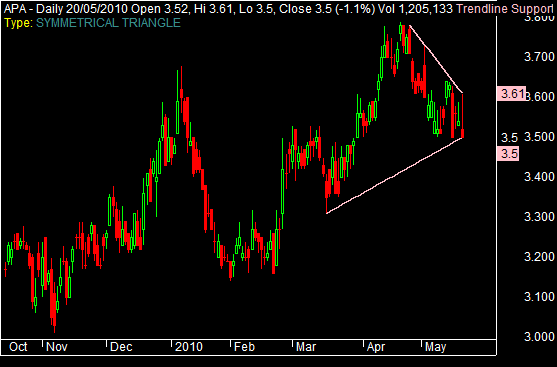Click the Close 3.5 (-1.1%) value in header
This screenshot has width=557, height=367.
[327, 9]
